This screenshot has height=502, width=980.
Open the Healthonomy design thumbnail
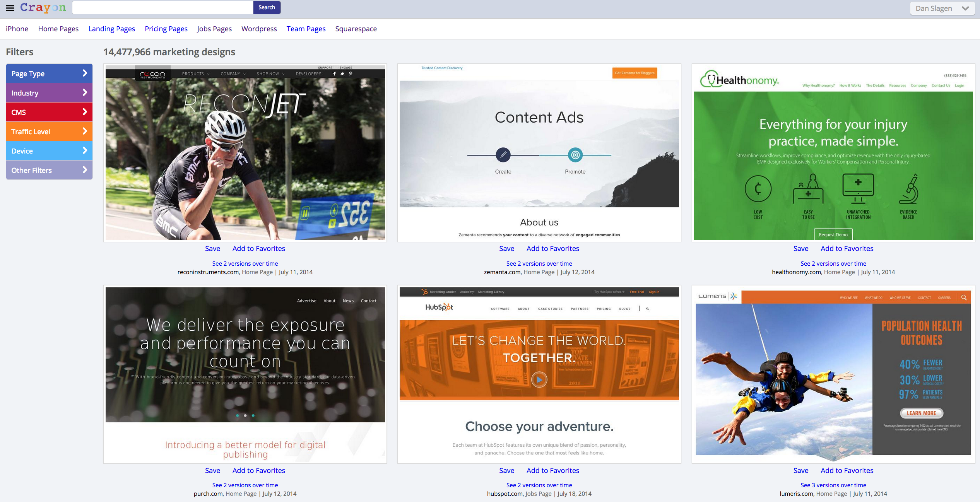point(833,153)
